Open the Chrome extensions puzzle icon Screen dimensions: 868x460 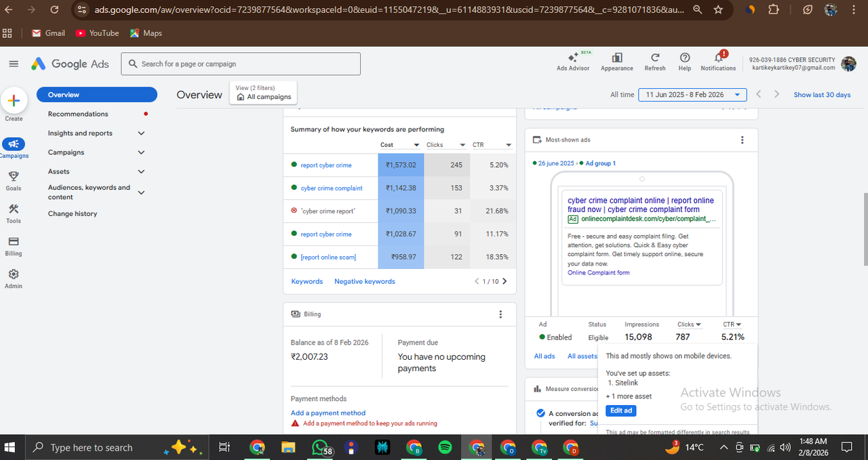click(774, 10)
